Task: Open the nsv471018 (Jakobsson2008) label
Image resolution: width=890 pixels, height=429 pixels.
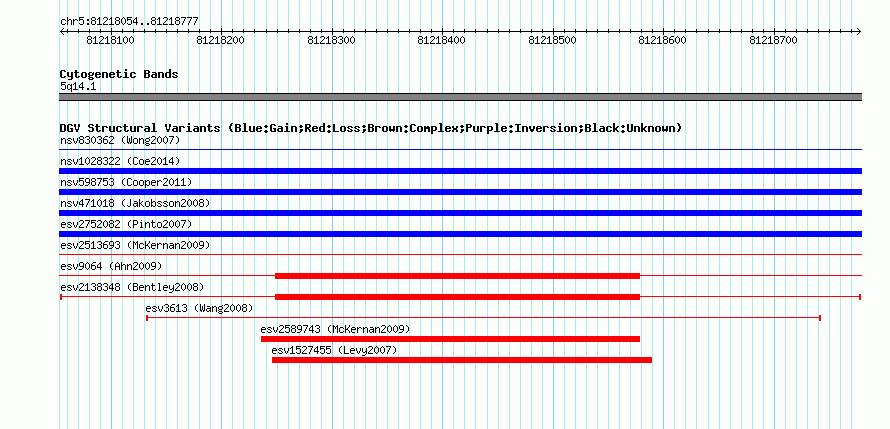Action: coord(135,203)
